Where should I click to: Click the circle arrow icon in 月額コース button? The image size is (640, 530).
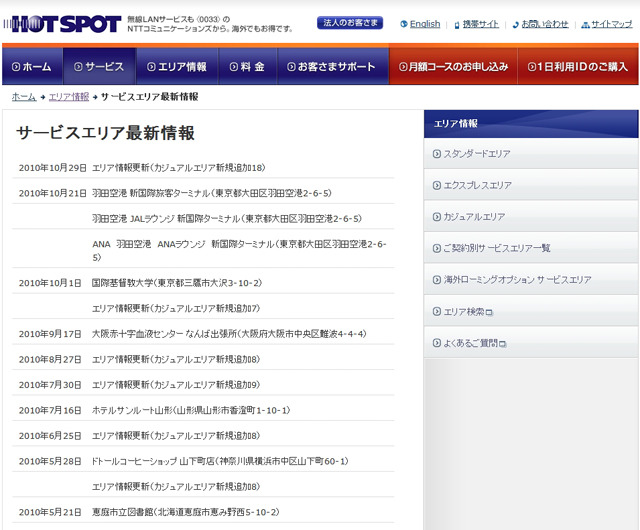pos(403,67)
